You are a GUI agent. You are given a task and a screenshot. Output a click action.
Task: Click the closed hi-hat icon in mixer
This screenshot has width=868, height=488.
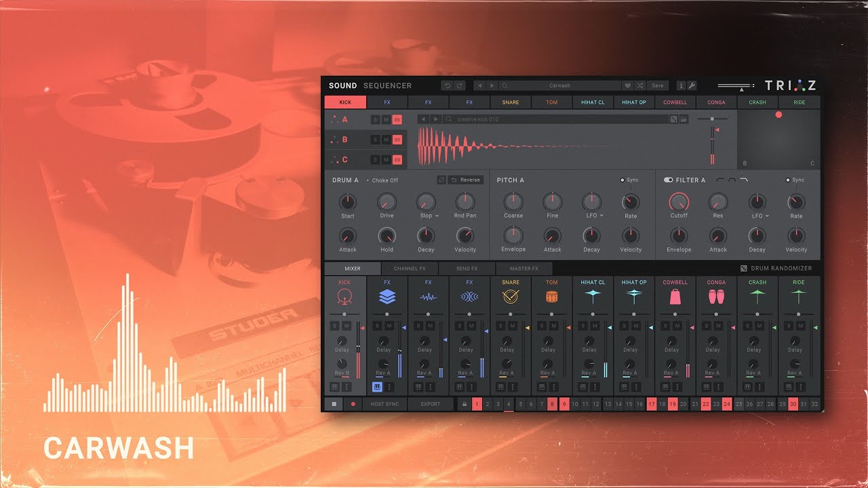[x=593, y=296]
